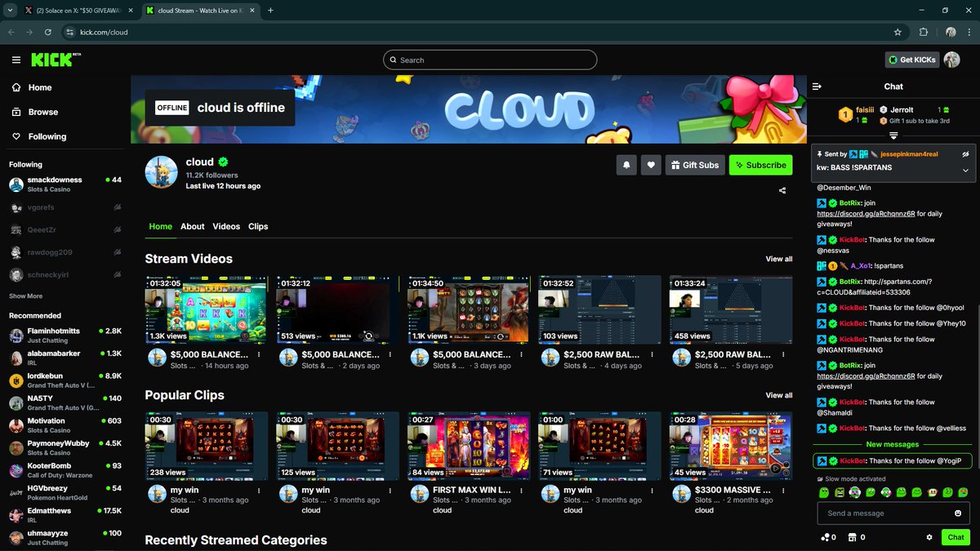The image size is (980, 551).
Task: Switch to the Clips tab
Action: (x=258, y=226)
